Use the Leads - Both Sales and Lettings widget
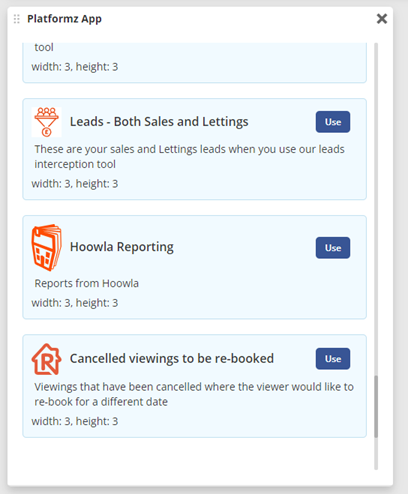408x494 pixels. pos(333,122)
